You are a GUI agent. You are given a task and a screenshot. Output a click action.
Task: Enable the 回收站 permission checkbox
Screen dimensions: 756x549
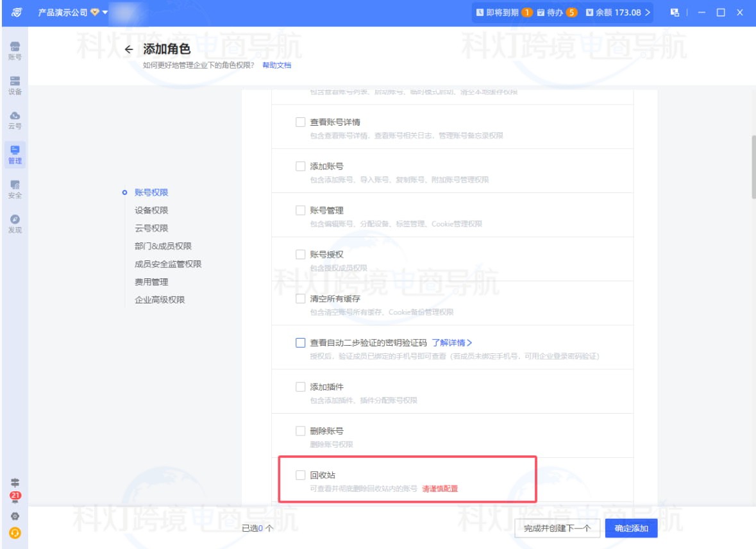(300, 475)
